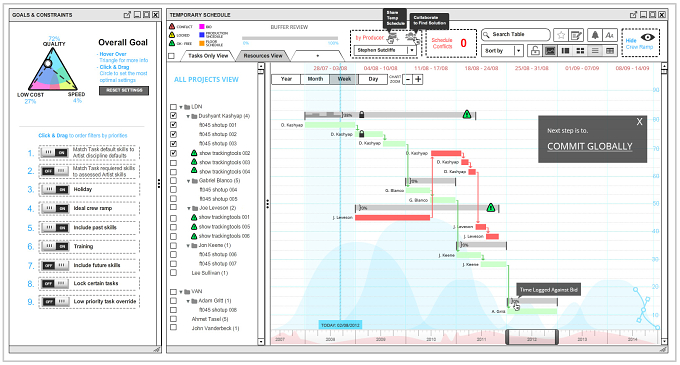This screenshot has width=680, height=365.
Task: Select the Week timescale
Action: coord(344,79)
